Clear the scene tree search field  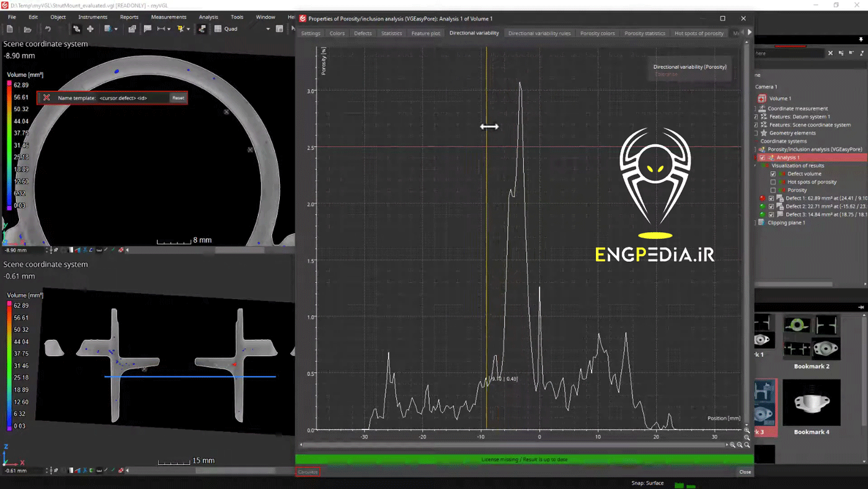coord(830,53)
